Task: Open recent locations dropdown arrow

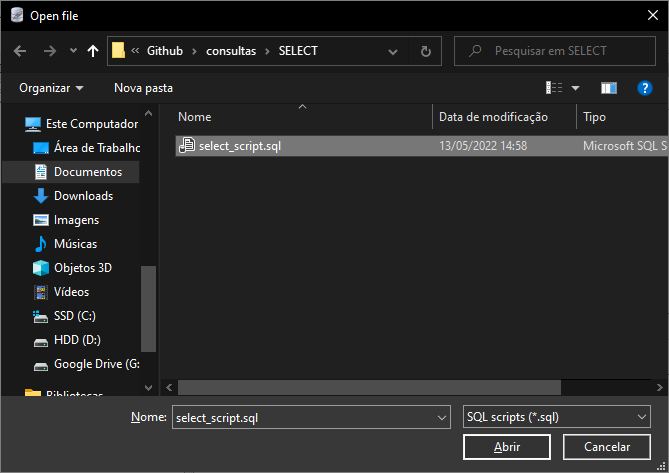Action: click(x=73, y=51)
